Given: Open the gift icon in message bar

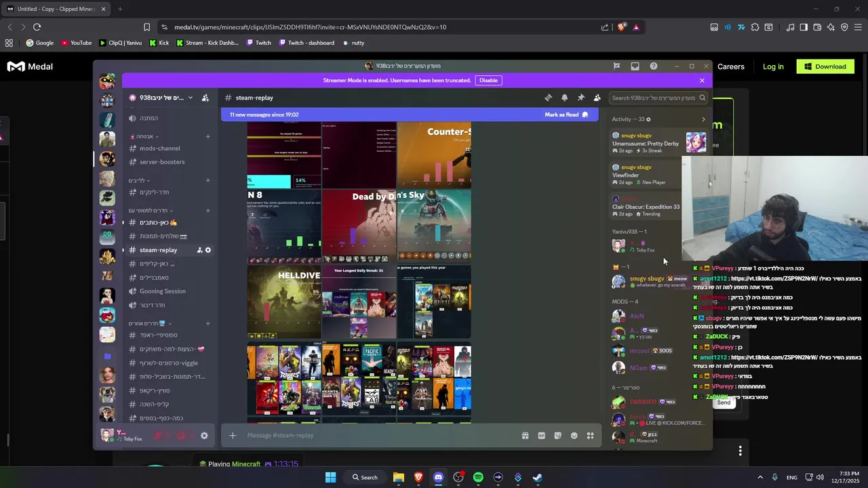Looking at the screenshot, I should (x=525, y=436).
